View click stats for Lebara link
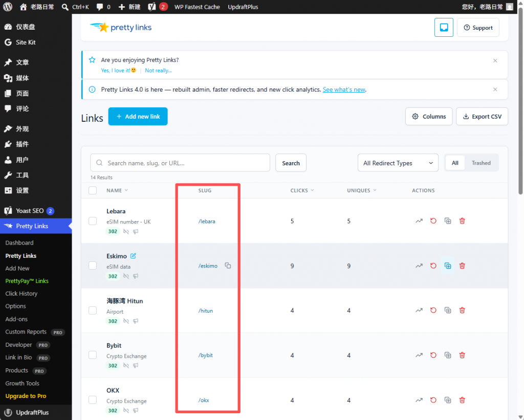The image size is (524, 420). pyautogui.click(x=419, y=221)
